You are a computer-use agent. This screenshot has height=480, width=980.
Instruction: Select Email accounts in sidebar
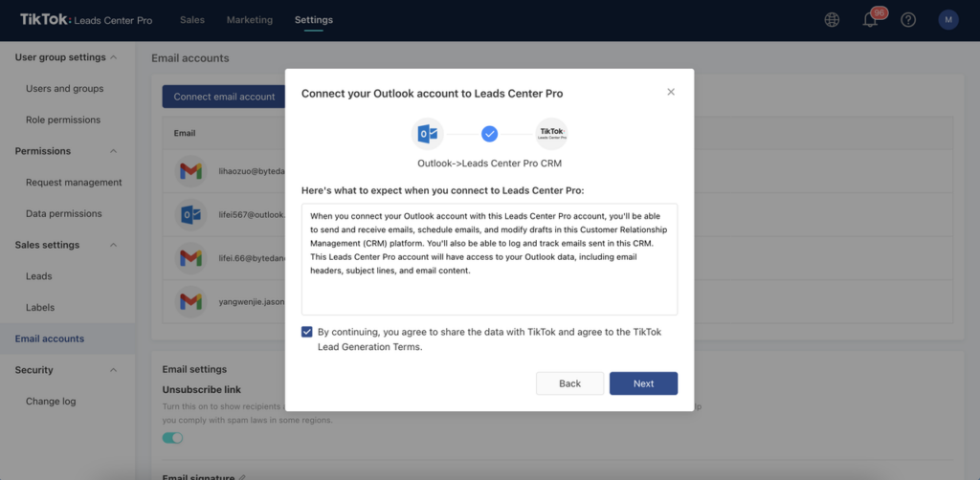[x=68, y=338]
